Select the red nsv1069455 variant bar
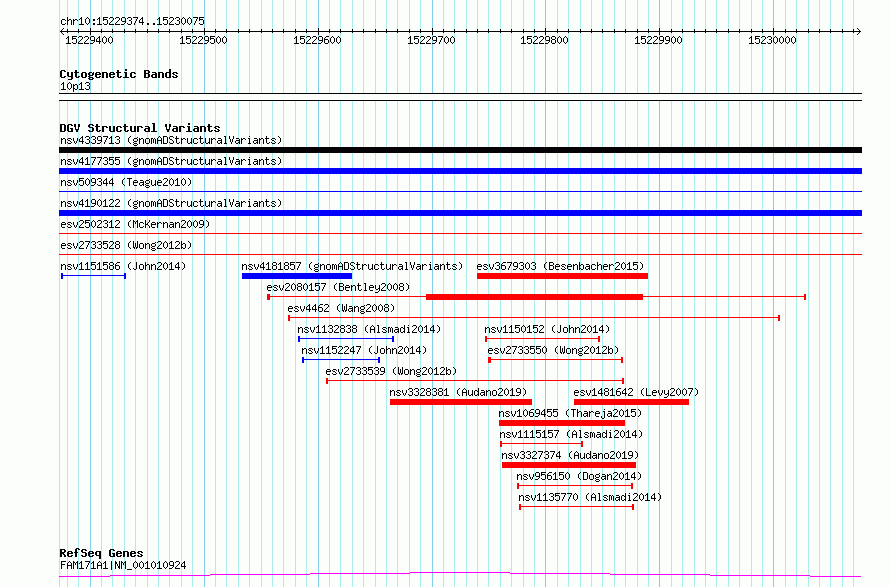The width and height of the screenshot is (890, 587). click(x=562, y=423)
